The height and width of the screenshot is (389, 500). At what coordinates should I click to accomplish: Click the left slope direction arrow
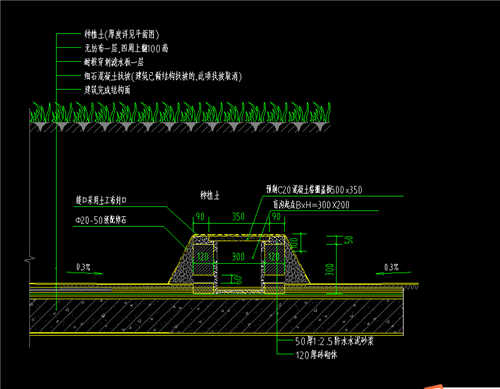[x=85, y=273]
